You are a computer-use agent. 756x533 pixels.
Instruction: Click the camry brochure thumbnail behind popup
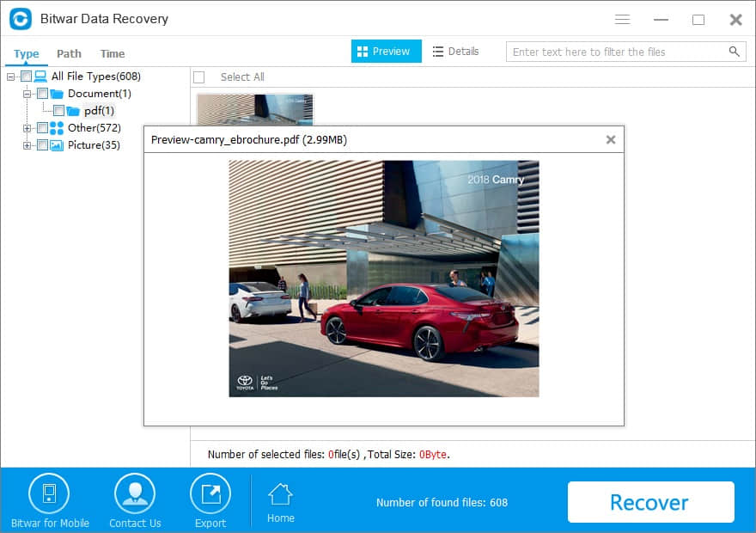(x=255, y=110)
